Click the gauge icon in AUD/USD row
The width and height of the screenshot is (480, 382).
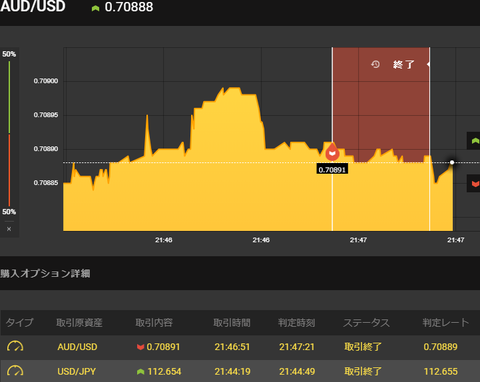coord(15,346)
